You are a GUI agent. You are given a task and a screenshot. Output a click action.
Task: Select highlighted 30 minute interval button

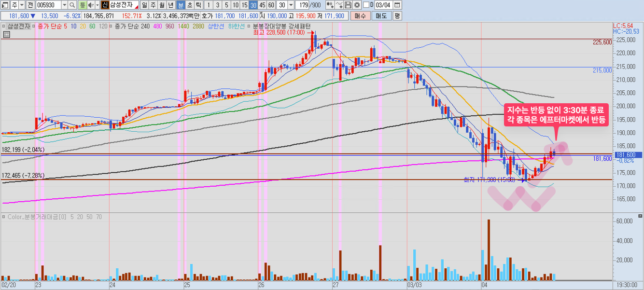click(x=253, y=5)
